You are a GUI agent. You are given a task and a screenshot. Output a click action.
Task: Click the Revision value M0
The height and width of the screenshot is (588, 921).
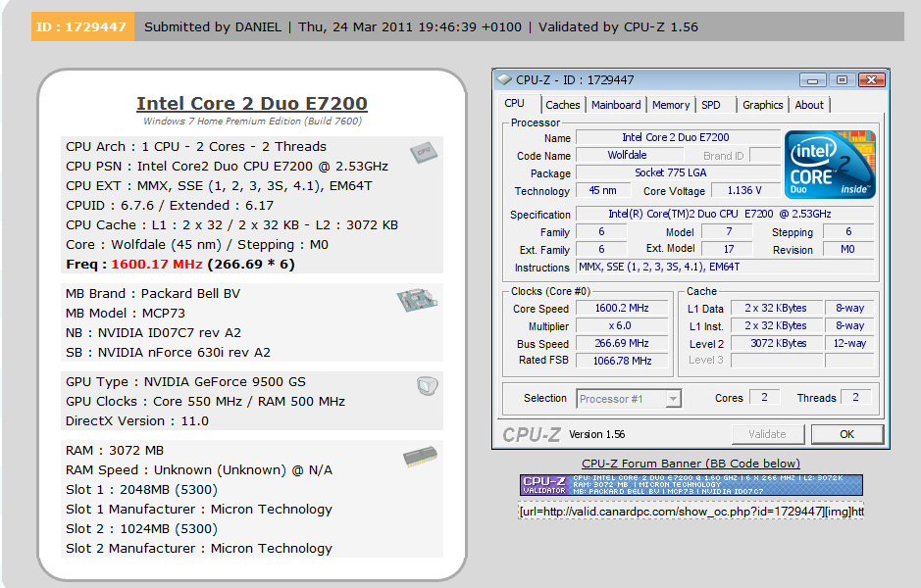tap(848, 249)
